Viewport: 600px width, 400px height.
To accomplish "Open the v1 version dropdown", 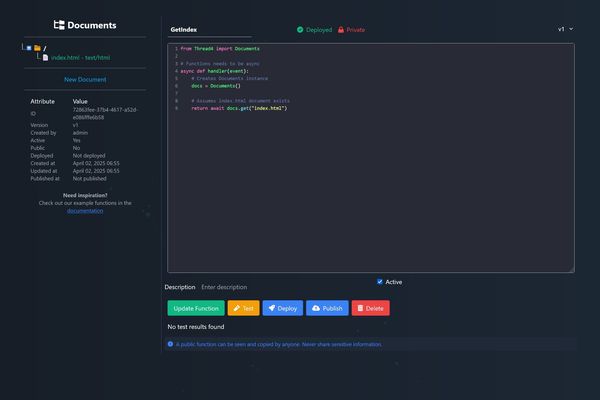I will pyautogui.click(x=565, y=29).
